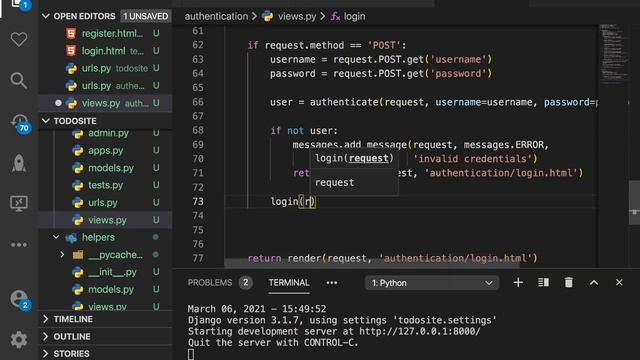Collapse the helpers folder
Viewport: 640px width, 360px height.
click(x=56, y=237)
